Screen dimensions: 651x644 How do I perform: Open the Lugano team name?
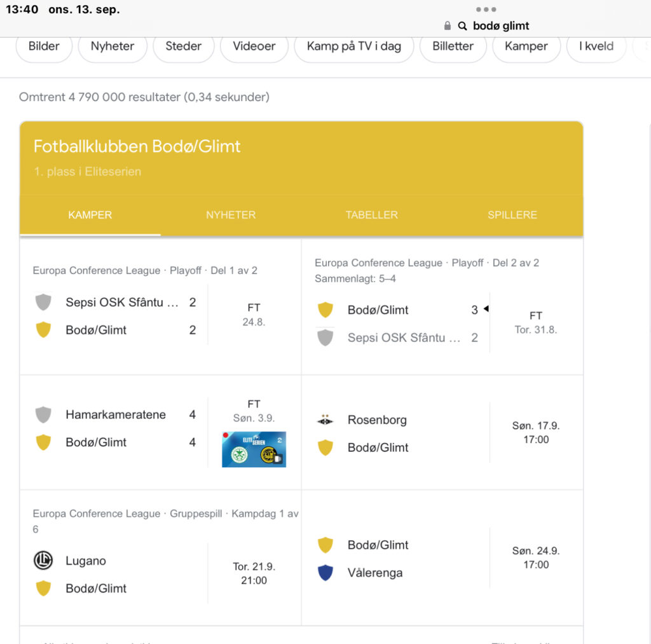point(86,561)
